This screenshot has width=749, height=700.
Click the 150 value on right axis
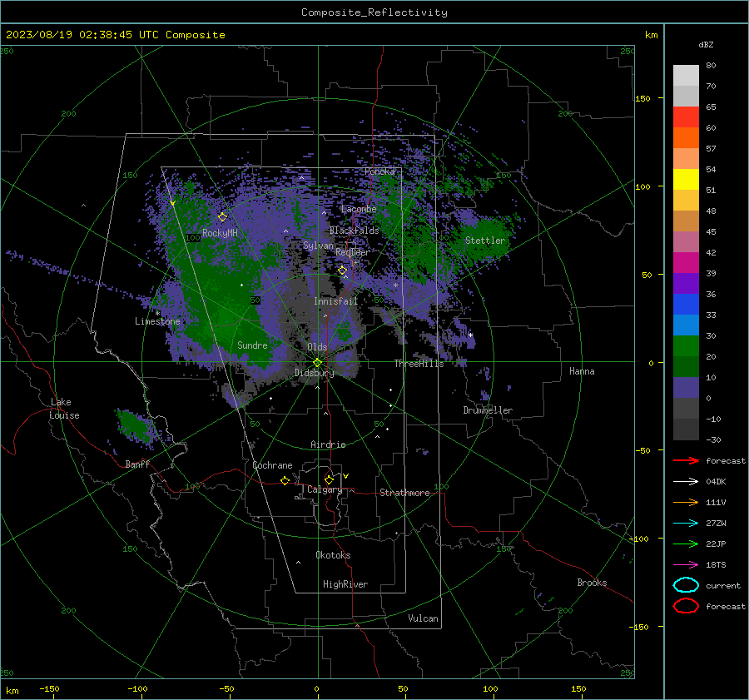click(x=643, y=98)
